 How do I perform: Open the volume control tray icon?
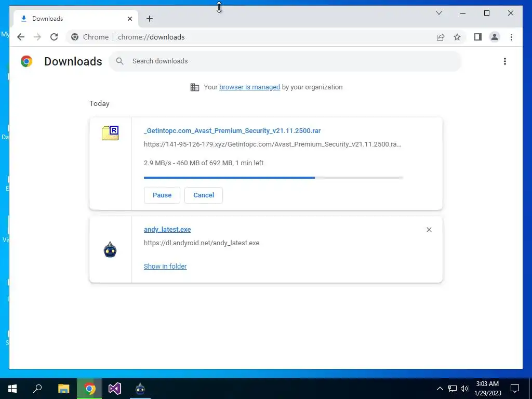tap(464, 389)
